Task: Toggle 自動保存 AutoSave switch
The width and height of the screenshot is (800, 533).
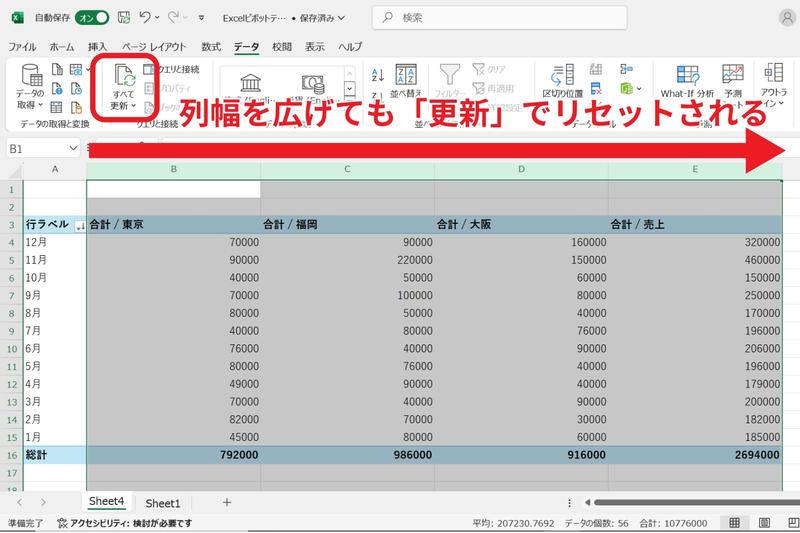Action: 92,18
